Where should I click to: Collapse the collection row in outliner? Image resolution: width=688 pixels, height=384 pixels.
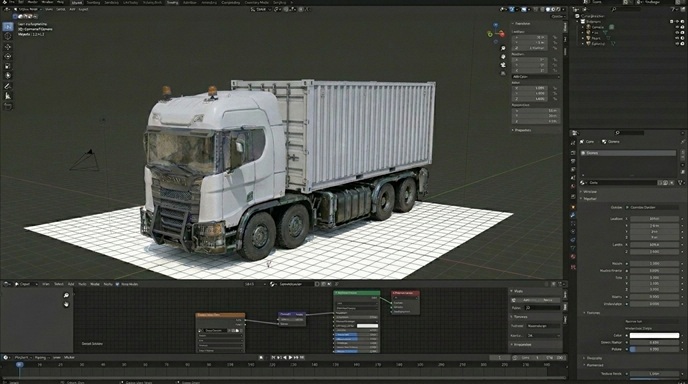(x=578, y=21)
